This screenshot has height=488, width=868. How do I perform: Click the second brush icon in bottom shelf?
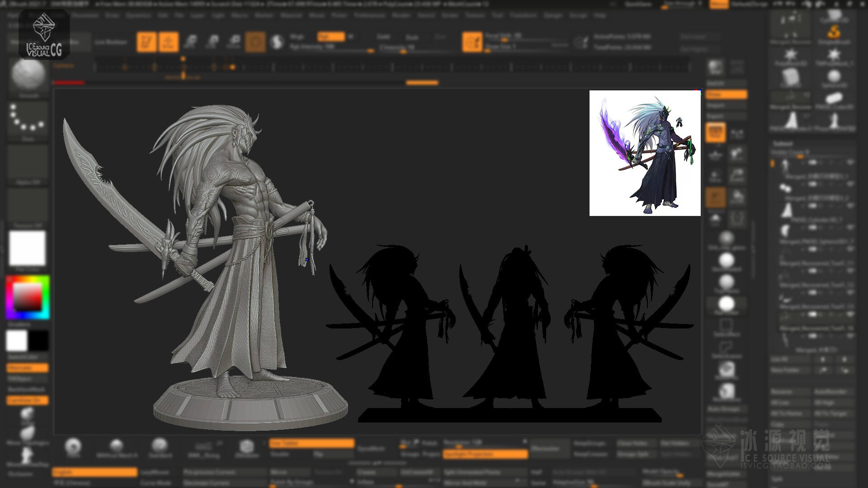(116, 447)
